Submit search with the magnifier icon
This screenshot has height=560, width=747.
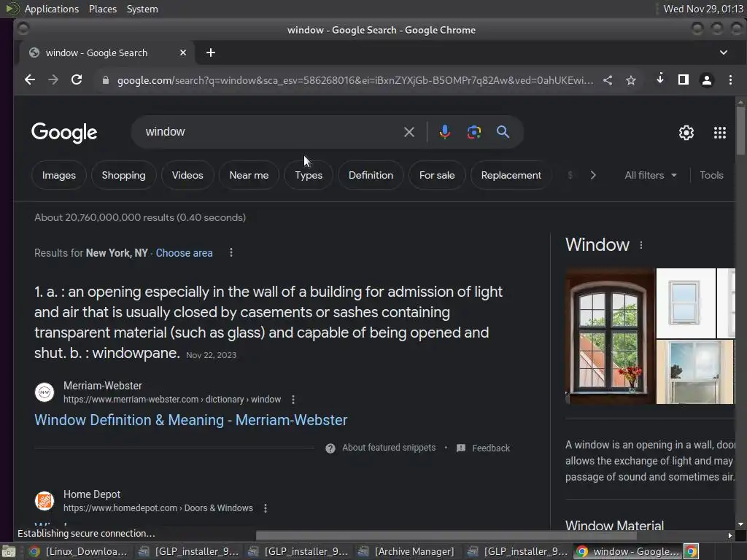coord(503,132)
